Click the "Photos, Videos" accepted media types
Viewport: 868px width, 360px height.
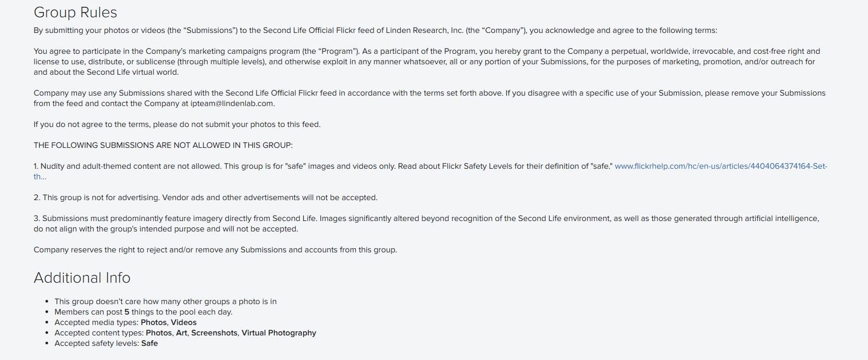tap(169, 322)
